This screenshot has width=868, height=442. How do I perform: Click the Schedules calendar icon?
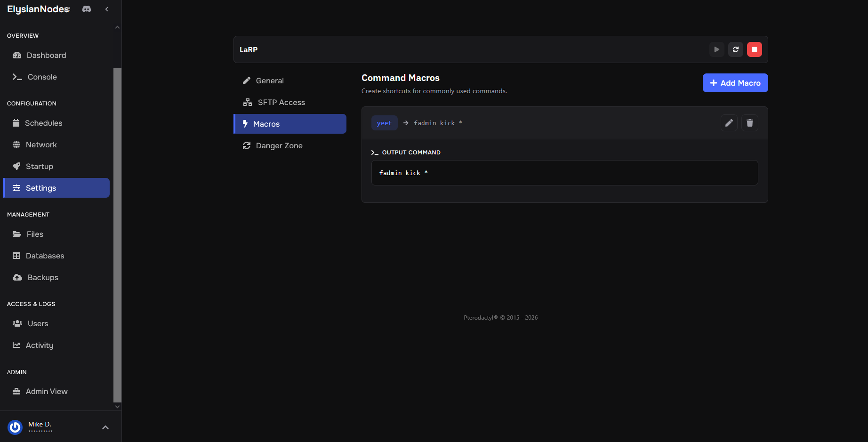click(x=16, y=123)
